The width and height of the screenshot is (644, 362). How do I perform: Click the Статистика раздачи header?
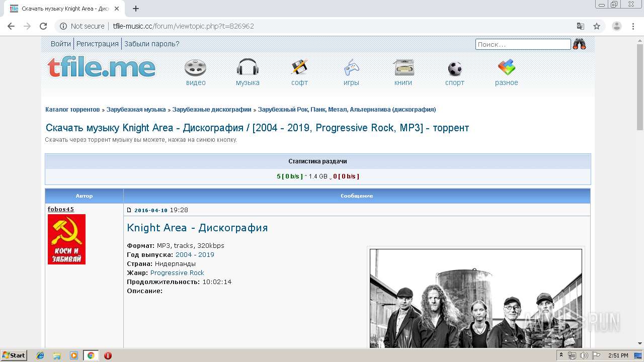pyautogui.click(x=317, y=161)
